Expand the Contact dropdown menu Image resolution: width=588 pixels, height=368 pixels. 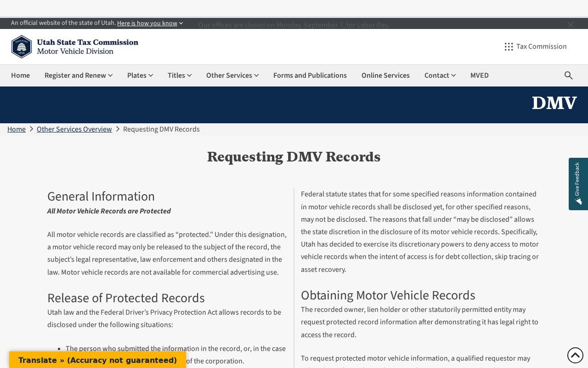coord(440,75)
